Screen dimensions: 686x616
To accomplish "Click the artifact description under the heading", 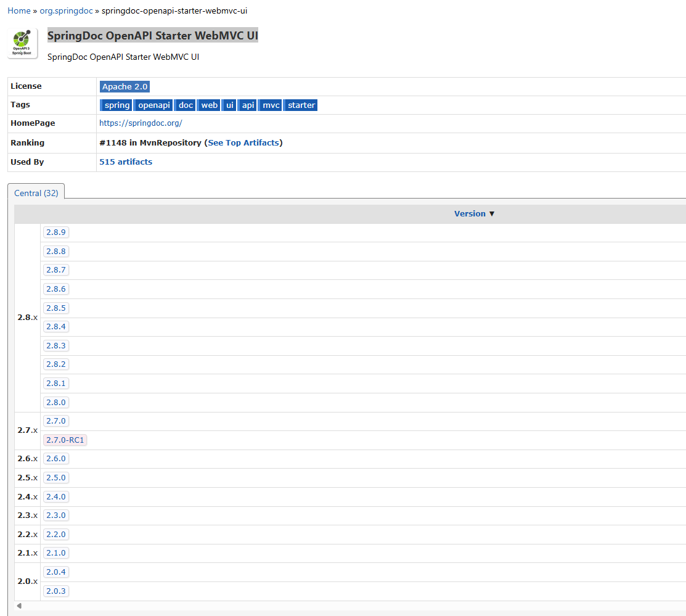I will (x=123, y=57).
